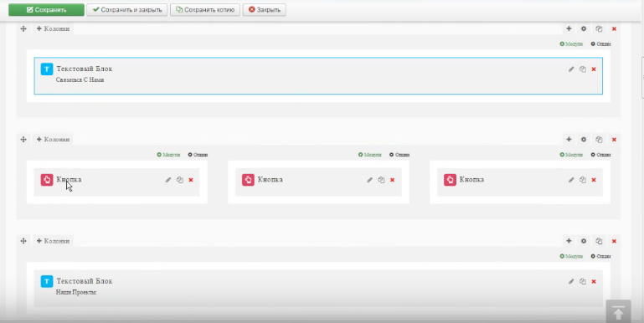Duplicate the row containing three Кнопка blocks
This screenshot has height=323, width=644.
[599, 140]
